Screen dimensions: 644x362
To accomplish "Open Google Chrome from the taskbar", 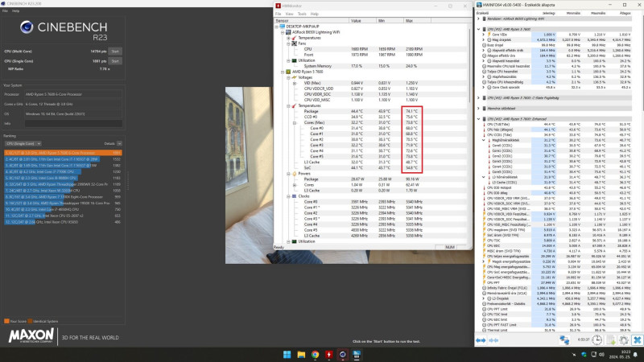I will 315,355.
